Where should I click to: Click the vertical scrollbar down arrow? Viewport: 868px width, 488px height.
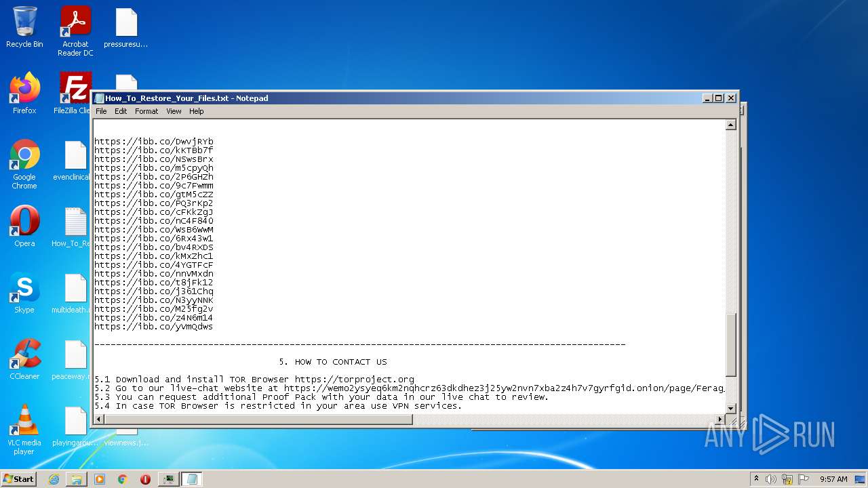tap(731, 408)
